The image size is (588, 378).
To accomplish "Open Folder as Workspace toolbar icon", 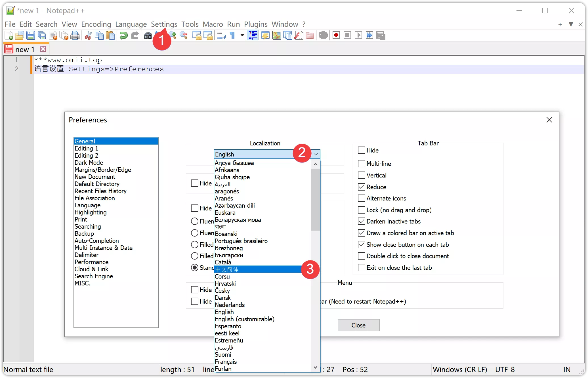I will click(310, 35).
